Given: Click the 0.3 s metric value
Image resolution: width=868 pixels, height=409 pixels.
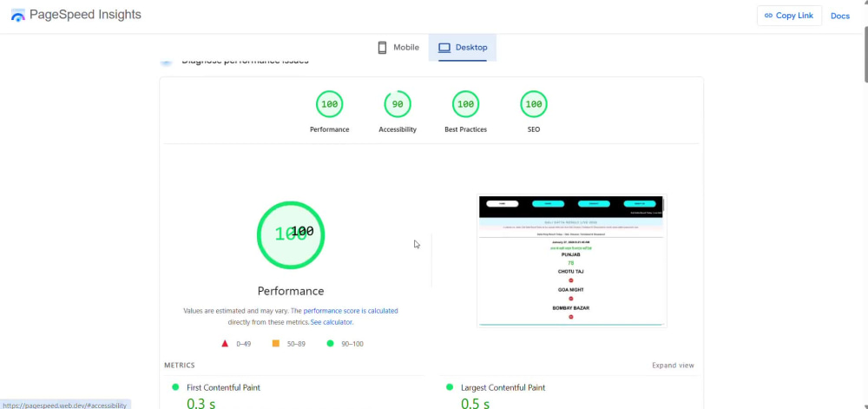Looking at the screenshot, I should point(201,404).
